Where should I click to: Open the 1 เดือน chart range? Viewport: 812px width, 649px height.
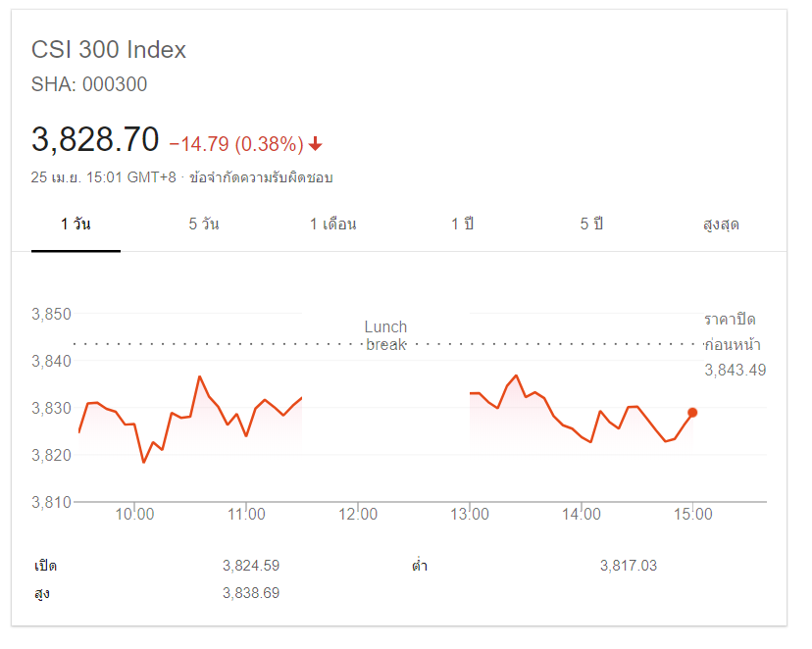pyautogui.click(x=333, y=225)
